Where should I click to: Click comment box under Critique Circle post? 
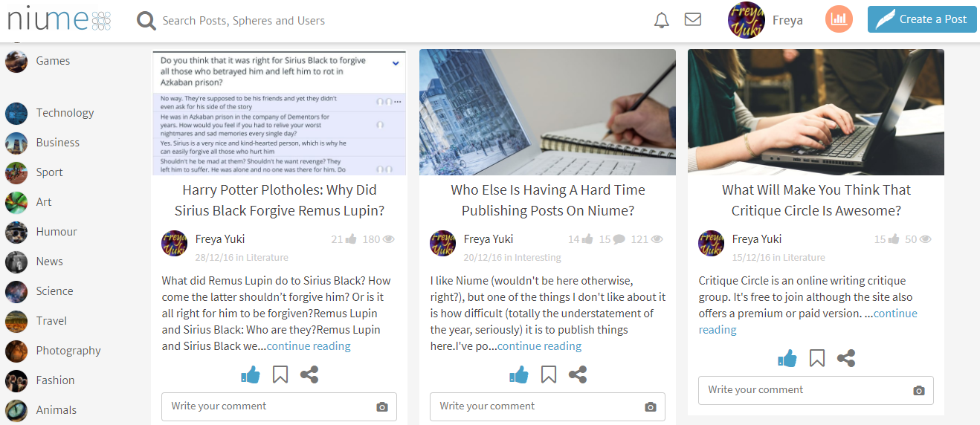point(816,390)
